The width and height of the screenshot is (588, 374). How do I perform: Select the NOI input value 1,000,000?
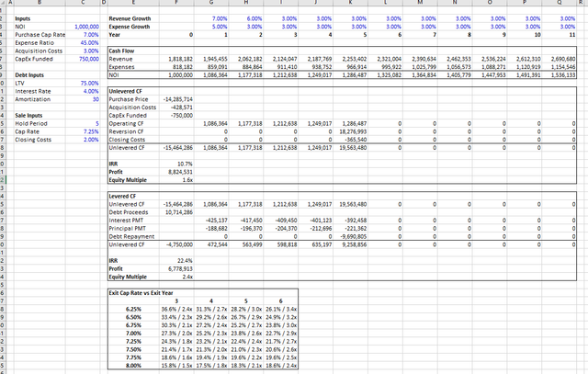(87, 27)
